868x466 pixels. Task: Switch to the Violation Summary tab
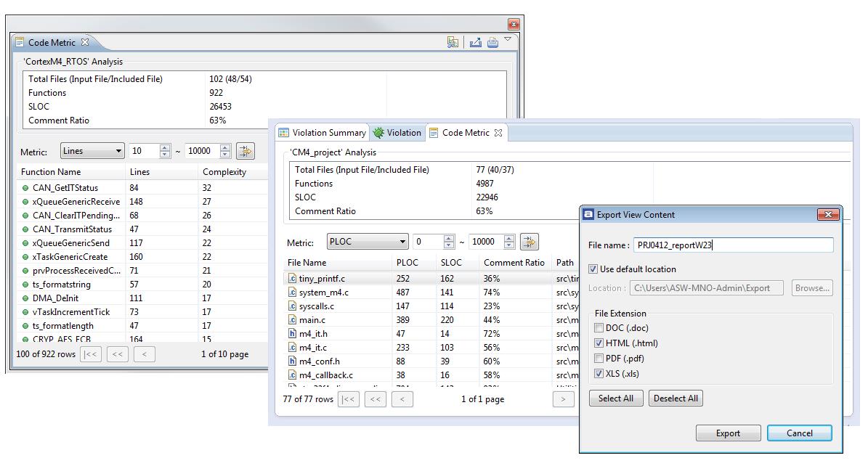(x=322, y=133)
